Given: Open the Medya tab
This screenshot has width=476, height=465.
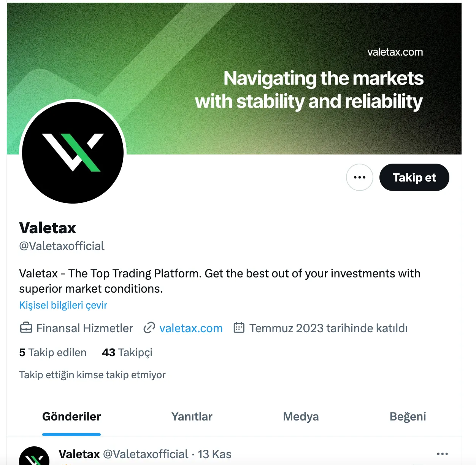Looking at the screenshot, I should [x=301, y=416].
